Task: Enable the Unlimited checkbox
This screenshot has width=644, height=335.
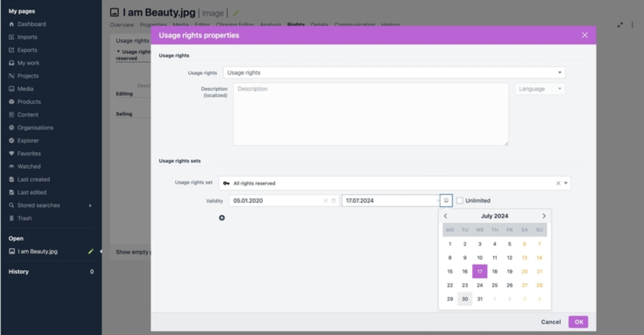Action: coord(460,200)
